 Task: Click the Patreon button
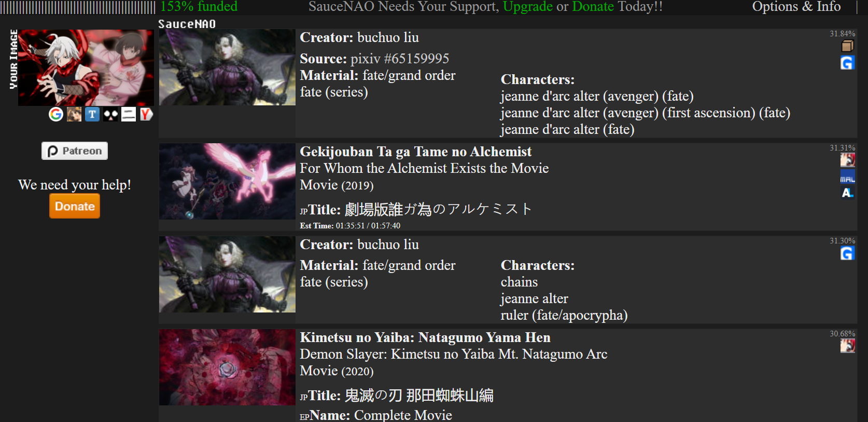tap(75, 151)
